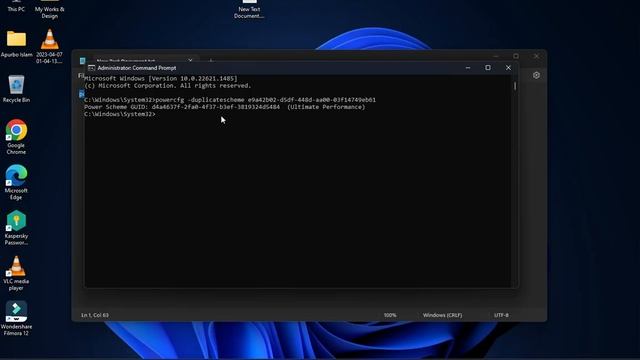Open the Apurbo Islam folder icon
The image size is (640, 360).
16,44
